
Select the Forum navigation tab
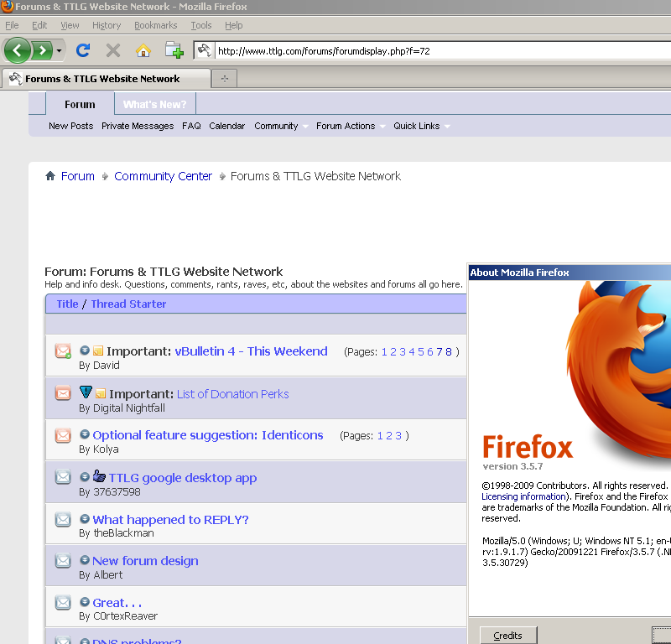click(80, 105)
